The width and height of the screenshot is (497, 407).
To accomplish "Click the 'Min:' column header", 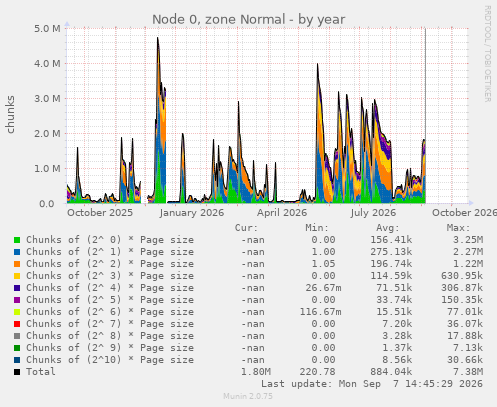I will (x=317, y=228).
